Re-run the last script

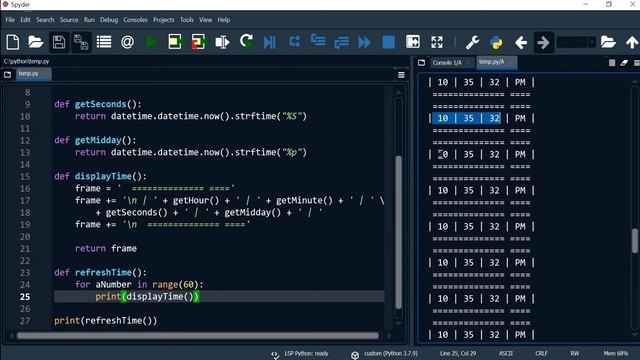[x=246, y=41]
